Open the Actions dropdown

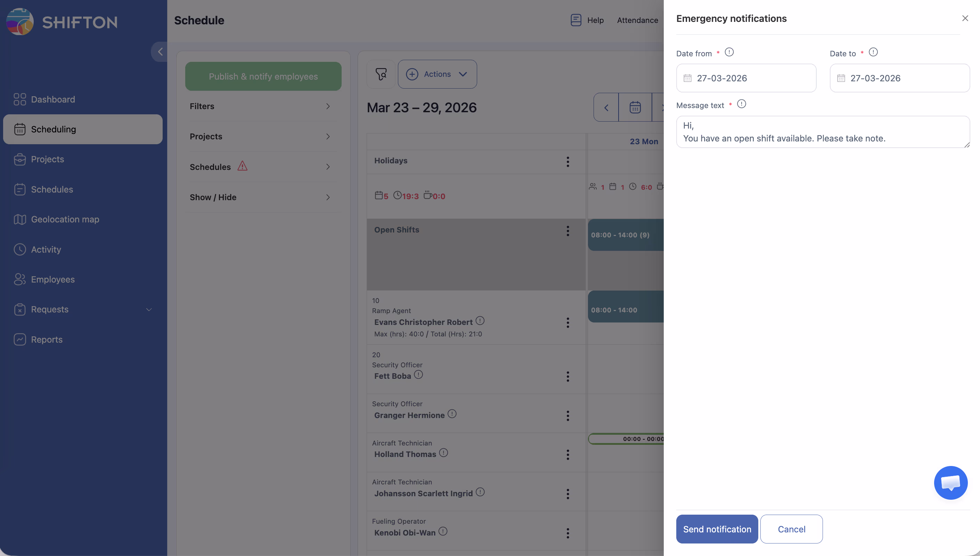[x=437, y=74]
